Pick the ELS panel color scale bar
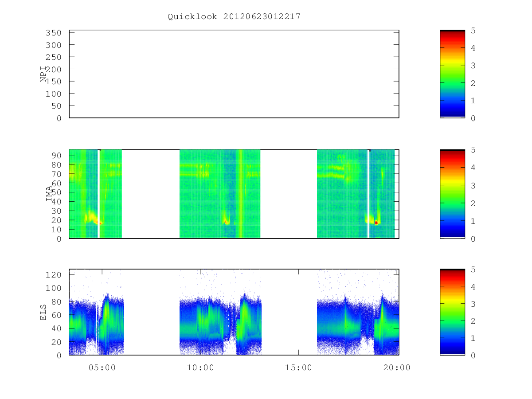The image size is (532, 399). coord(452,312)
